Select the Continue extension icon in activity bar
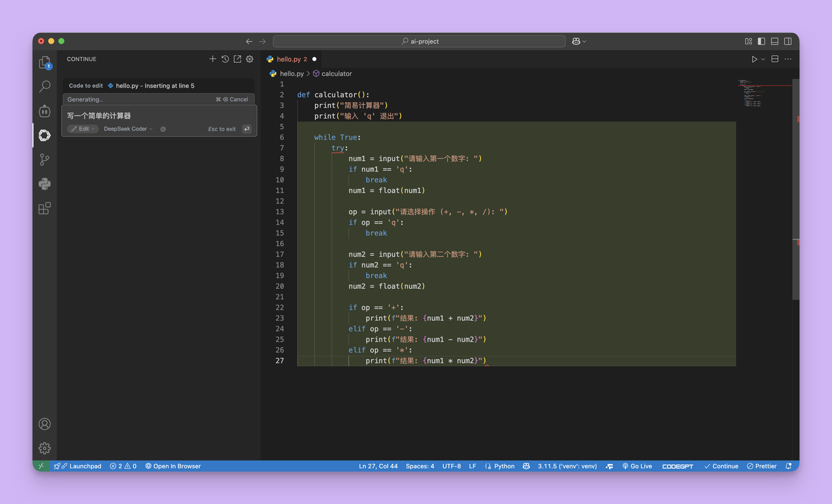The image size is (832, 504). [44, 135]
